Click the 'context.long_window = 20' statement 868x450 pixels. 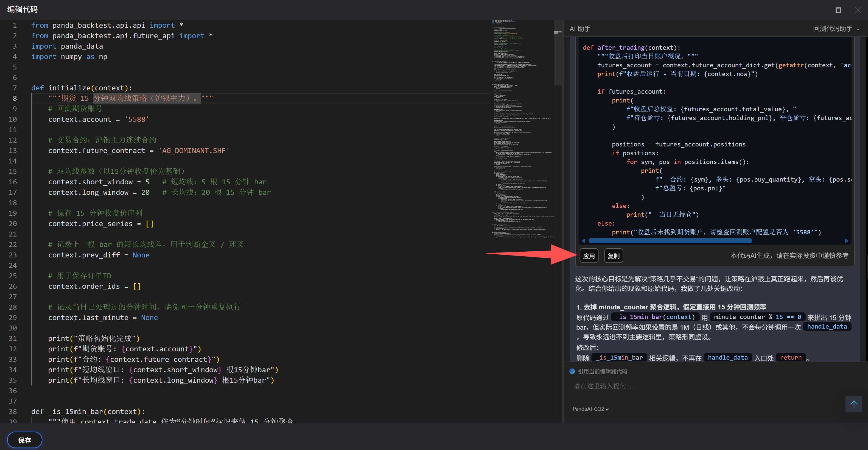[x=99, y=193]
